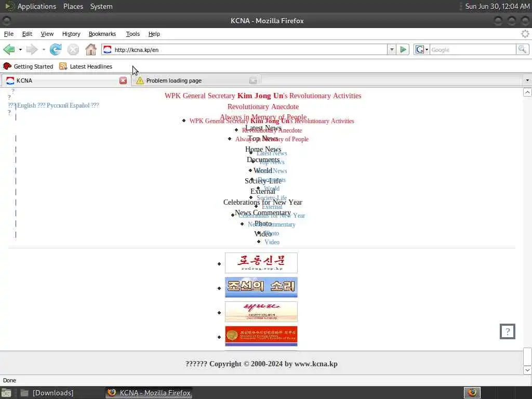The height and width of the screenshot is (399, 532).
Task: Click KCNA - Mozilla Firefox taskbar button
Action: click(x=149, y=393)
